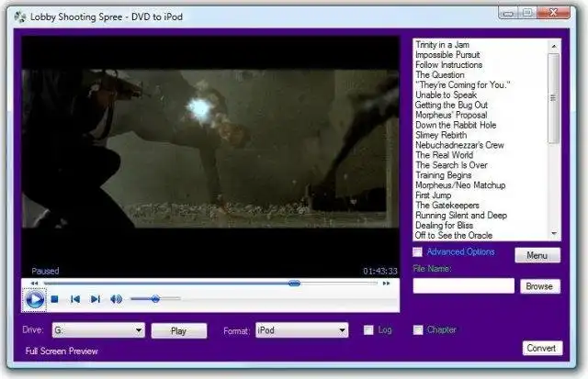Select chapter 'Down the Rabbit Hole'
Image resolution: width=588 pixels, height=379 pixels.
pos(456,125)
